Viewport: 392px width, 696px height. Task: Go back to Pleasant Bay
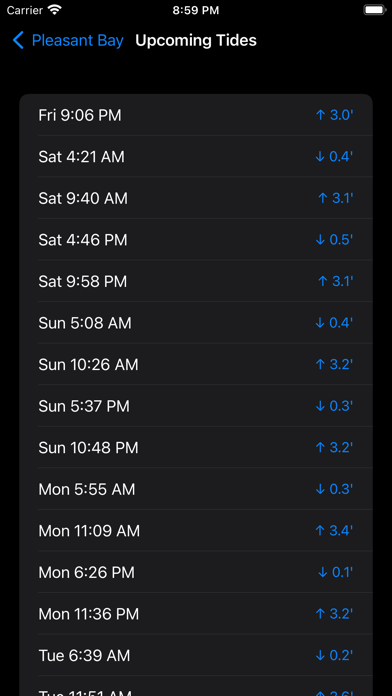pyautogui.click(x=68, y=40)
